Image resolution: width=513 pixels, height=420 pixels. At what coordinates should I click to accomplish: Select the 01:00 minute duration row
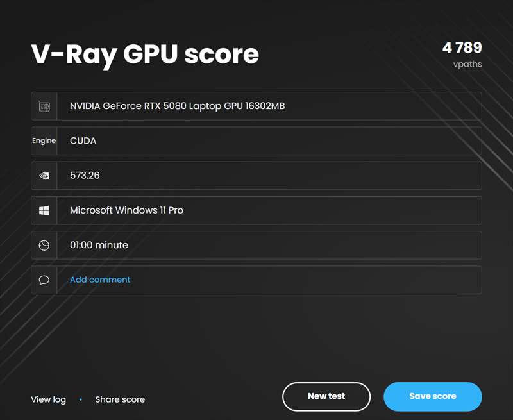point(269,245)
